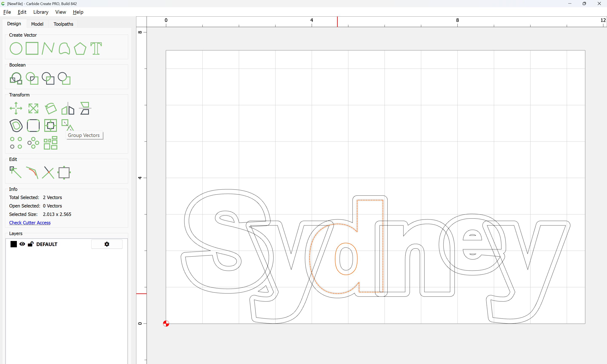Click the Trim Vectors icon
The image size is (607, 364).
(x=48, y=172)
